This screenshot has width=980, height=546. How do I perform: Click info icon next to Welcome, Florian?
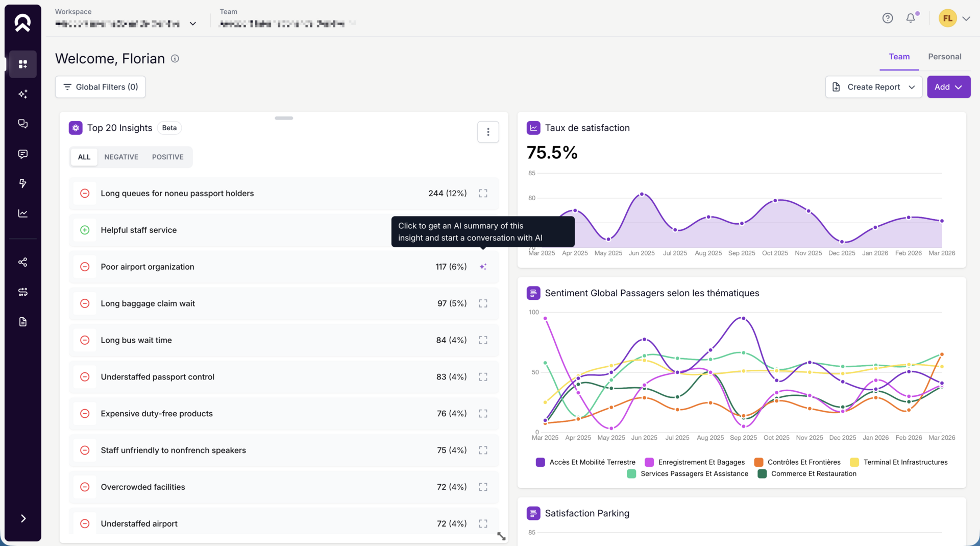[x=175, y=59]
